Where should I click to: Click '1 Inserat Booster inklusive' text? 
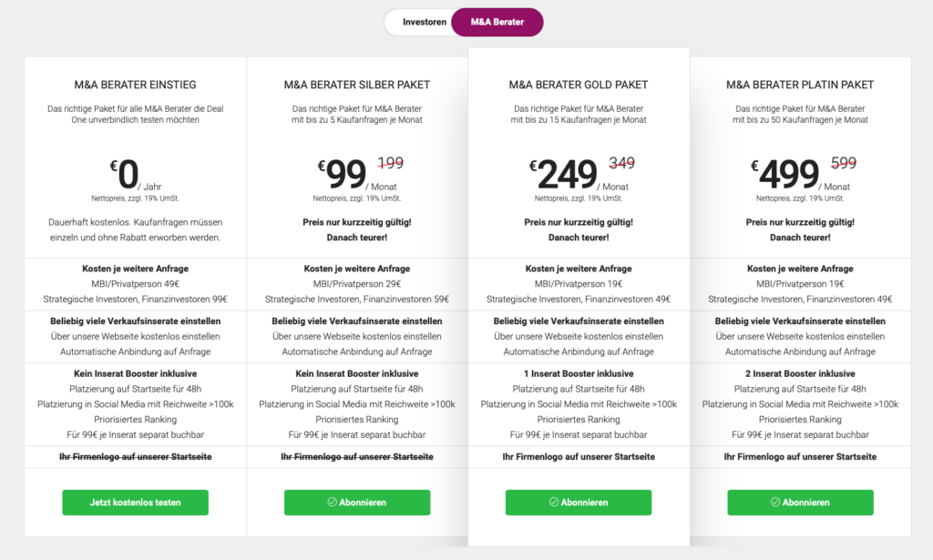579,374
